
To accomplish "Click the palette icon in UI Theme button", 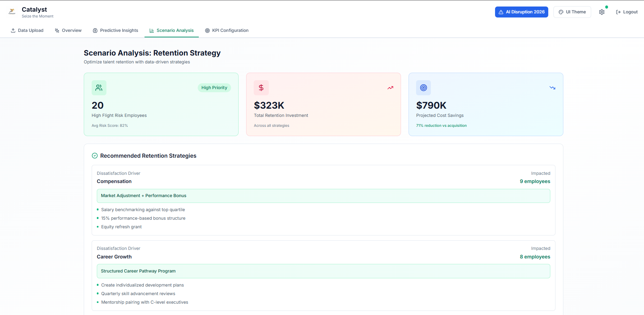I will tap(561, 12).
